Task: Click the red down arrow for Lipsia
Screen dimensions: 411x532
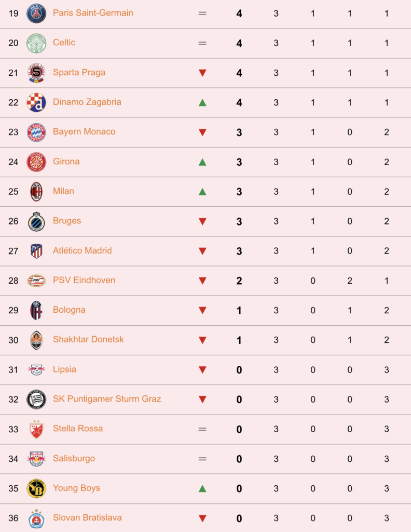Action: click(202, 370)
